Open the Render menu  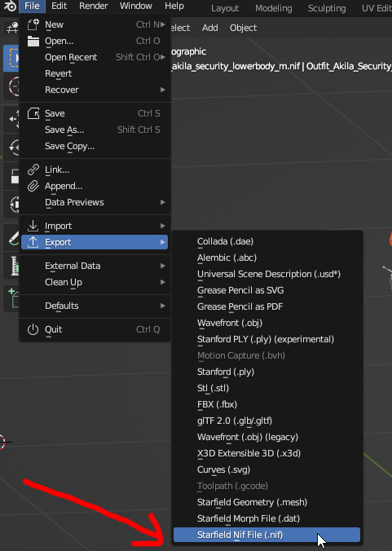point(94,6)
